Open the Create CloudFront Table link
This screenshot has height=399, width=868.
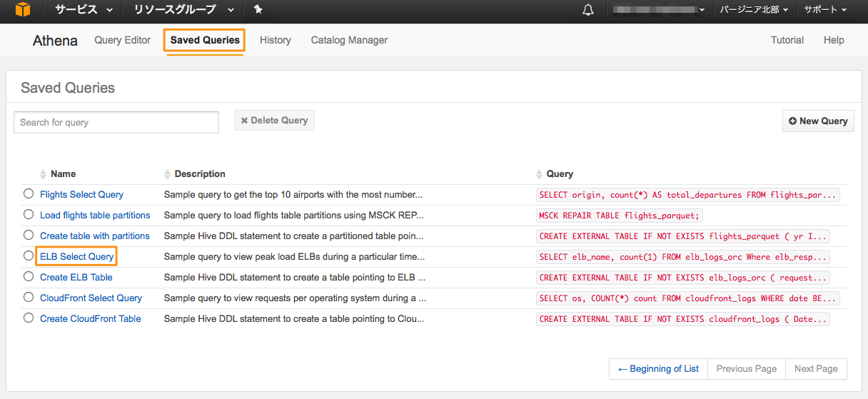(91, 318)
